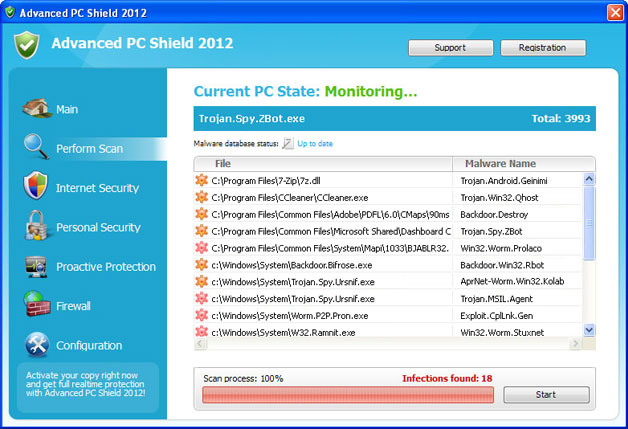
Task: Click the Total: 3993 counter
Action: point(561,119)
